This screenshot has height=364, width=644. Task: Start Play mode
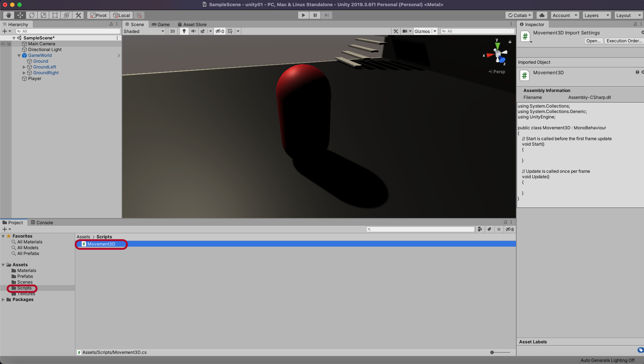pyautogui.click(x=303, y=15)
